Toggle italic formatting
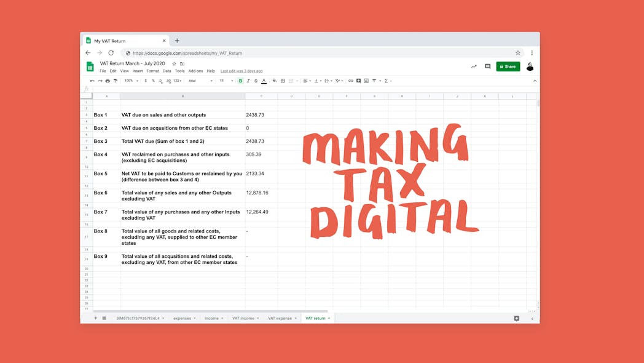The image size is (644, 363). (248, 81)
